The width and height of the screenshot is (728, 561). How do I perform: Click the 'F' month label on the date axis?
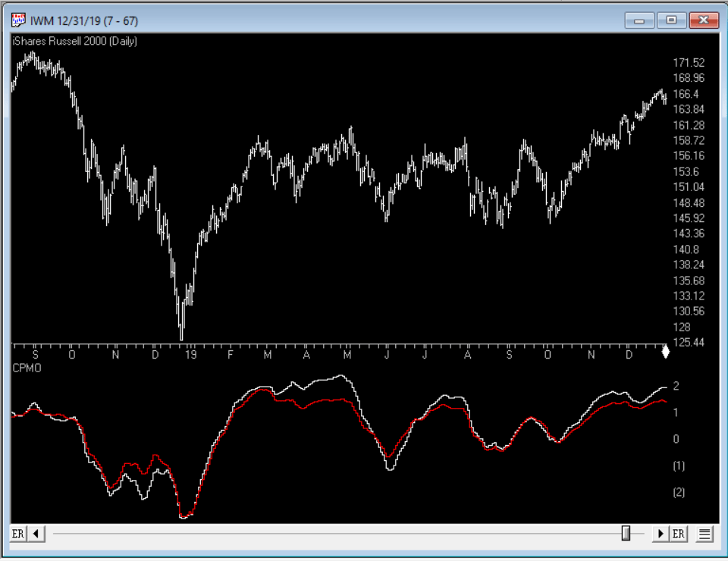(231, 355)
